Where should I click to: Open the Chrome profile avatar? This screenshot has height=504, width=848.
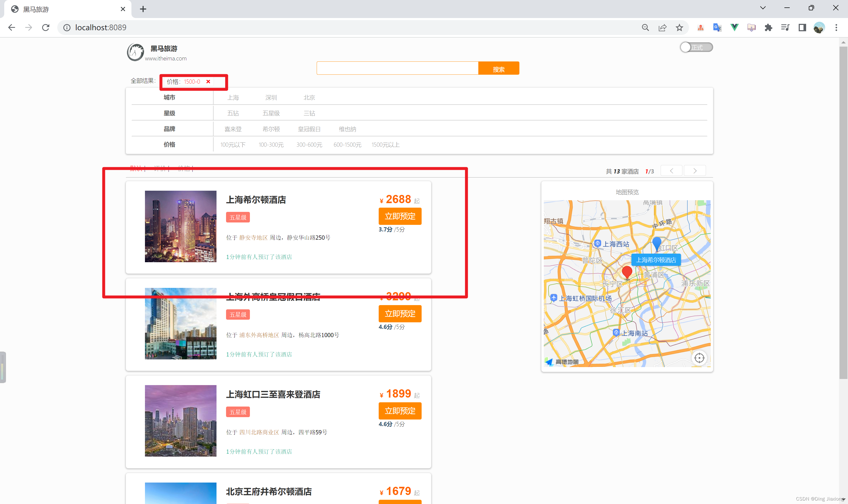819,28
